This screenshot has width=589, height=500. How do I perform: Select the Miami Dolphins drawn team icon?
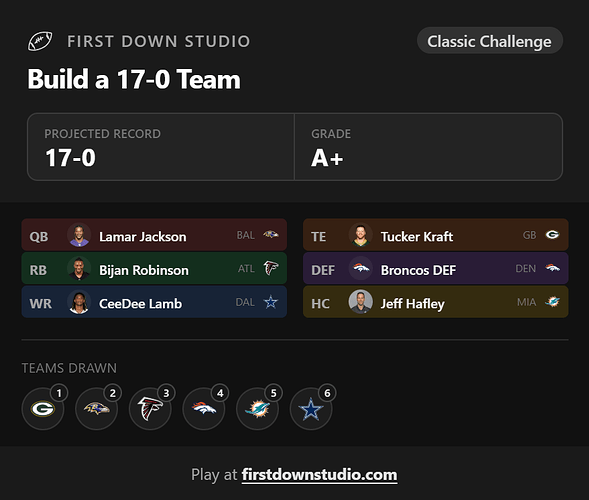(x=258, y=409)
